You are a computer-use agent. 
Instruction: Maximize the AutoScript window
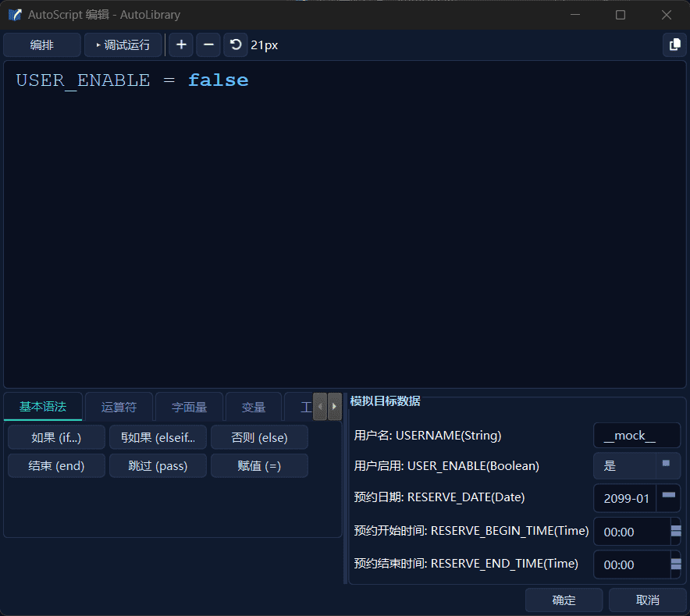[621, 15]
